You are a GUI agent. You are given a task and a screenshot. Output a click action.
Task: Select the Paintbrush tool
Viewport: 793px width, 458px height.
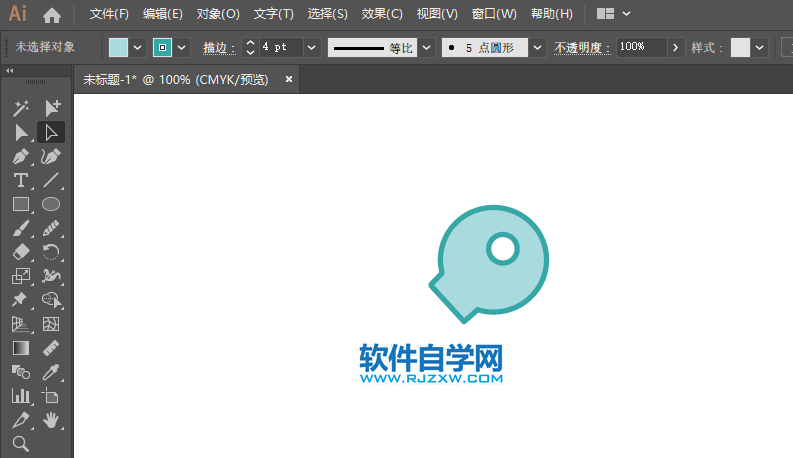(x=21, y=228)
